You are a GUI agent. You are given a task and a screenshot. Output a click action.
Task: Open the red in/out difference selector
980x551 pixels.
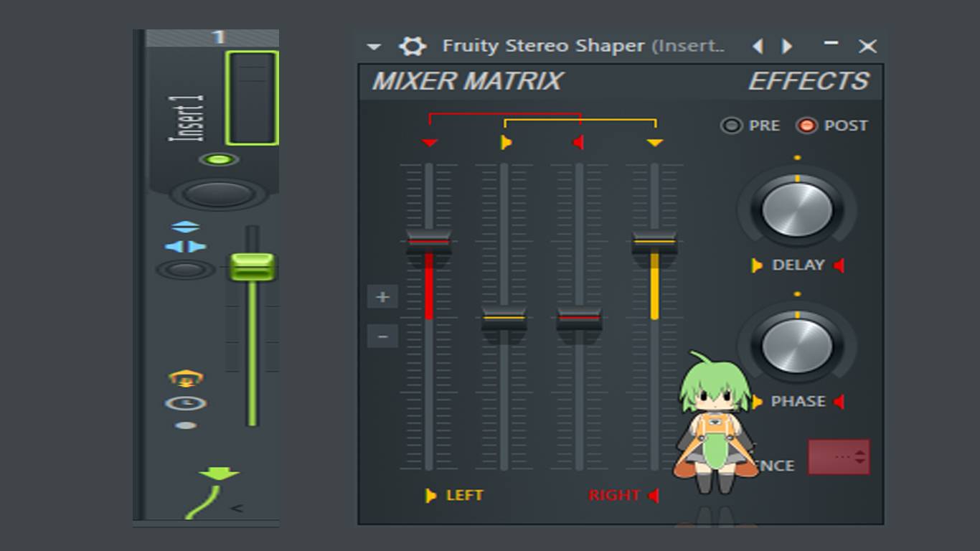(839, 457)
